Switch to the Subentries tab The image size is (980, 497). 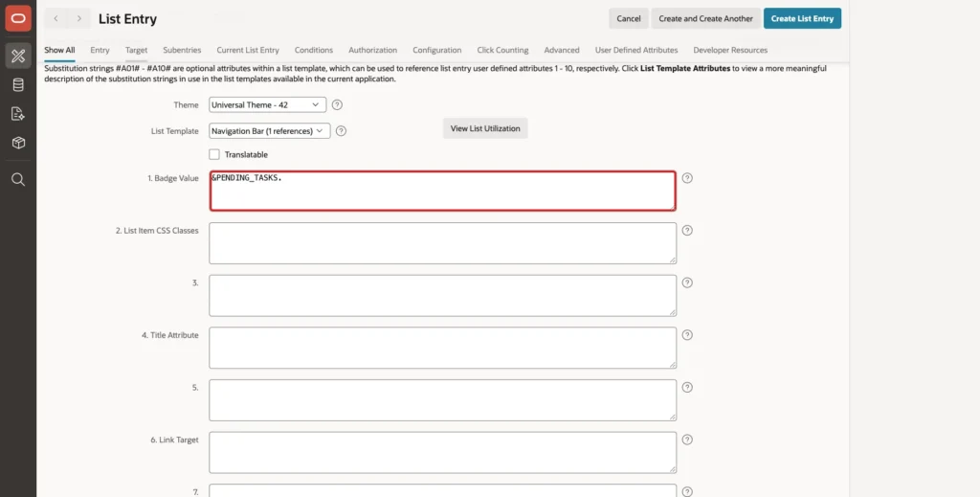tap(182, 50)
